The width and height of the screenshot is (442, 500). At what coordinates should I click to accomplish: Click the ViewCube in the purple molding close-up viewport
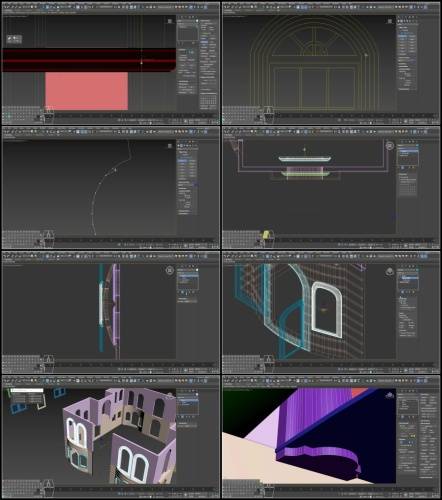390,395
